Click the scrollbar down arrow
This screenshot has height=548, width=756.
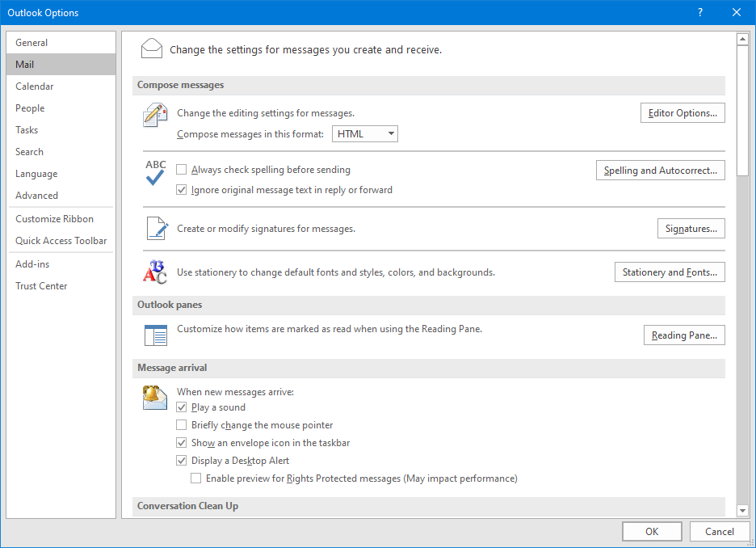click(x=742, y=510)
